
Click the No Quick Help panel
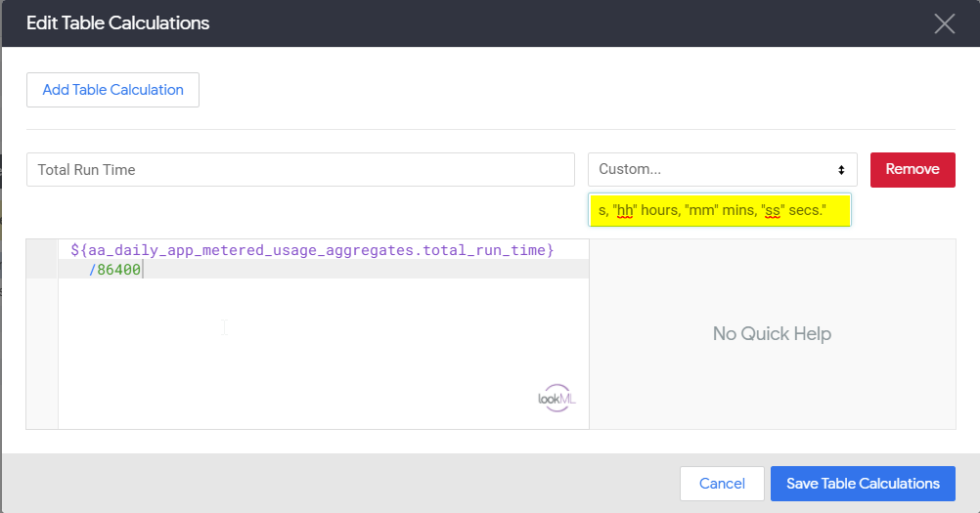773,334
